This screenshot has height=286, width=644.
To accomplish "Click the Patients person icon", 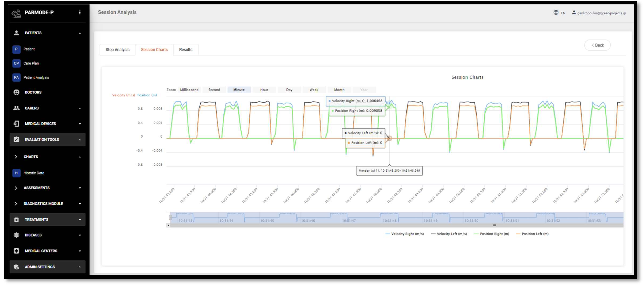I will [17, 33].
